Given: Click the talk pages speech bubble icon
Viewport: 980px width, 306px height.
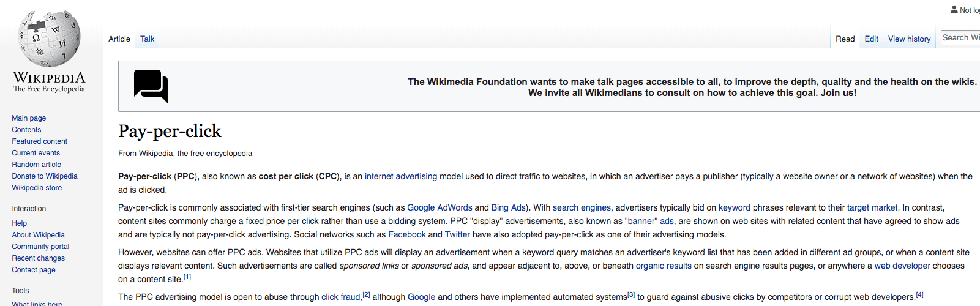Looking at the screenshot, I should point(151,86).
